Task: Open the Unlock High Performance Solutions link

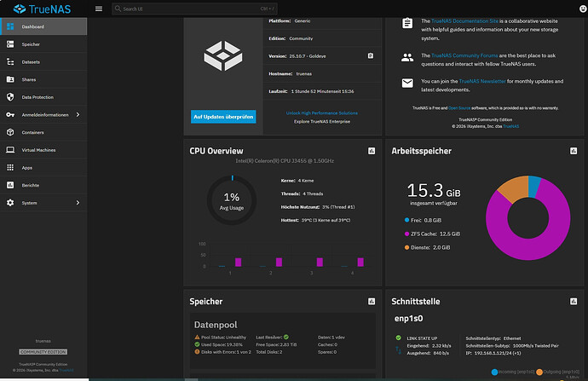Action: (322, 113)
